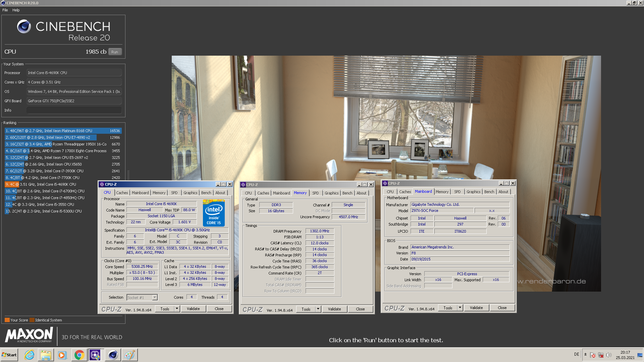Image resolution: width=644 pixels, height=362 pixels.
Task: Switch to CPU-Z via its taskbar icon
Action: tap(95, 355)
